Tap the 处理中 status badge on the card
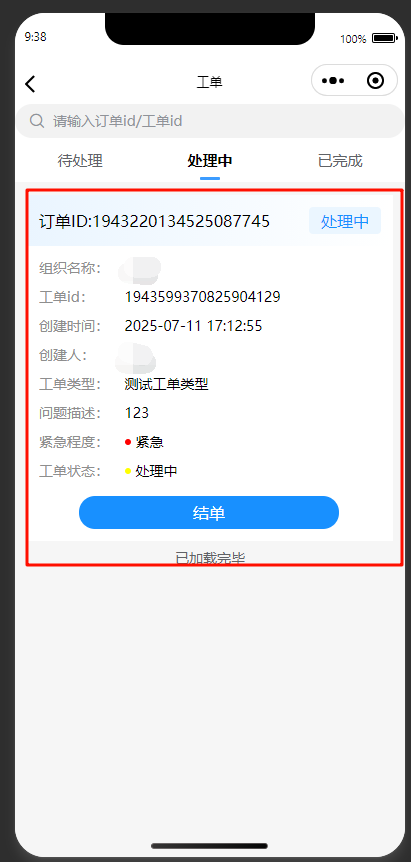 [x=345, y=221]
